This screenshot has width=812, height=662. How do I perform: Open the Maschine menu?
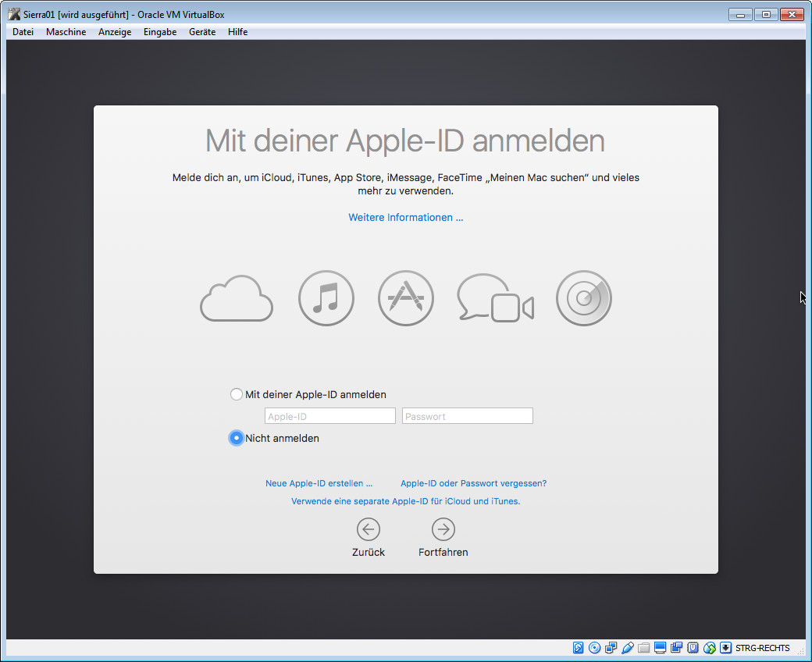pos(66,32)
